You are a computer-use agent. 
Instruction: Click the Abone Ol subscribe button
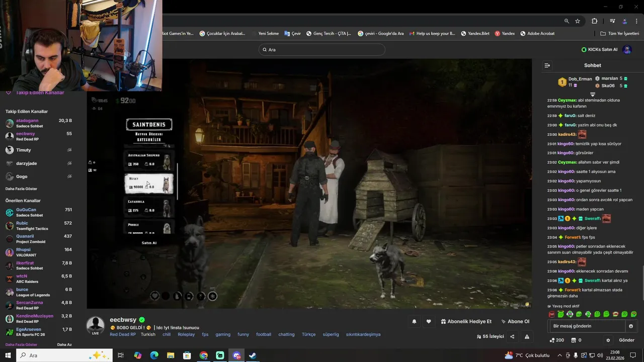pos(515,322)
